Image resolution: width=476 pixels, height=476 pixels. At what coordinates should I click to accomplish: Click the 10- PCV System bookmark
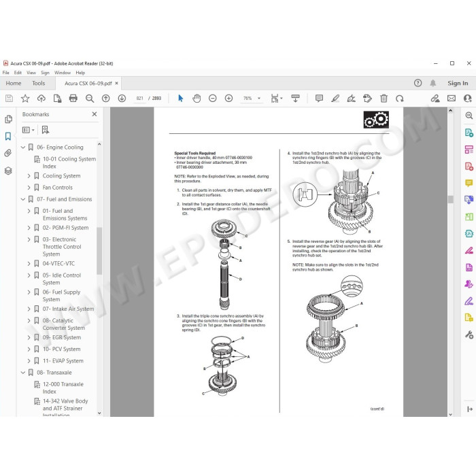[62, 350]
